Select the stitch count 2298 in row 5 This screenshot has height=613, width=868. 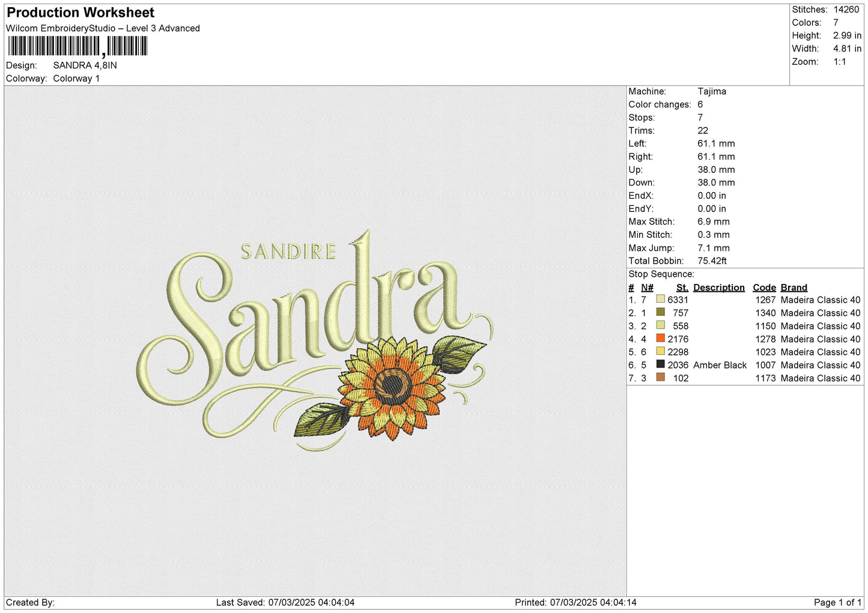(x=678, y=352)
